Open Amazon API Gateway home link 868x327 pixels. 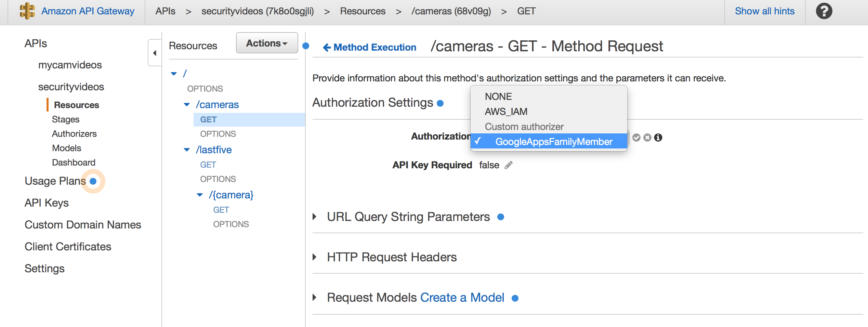point(88,11)
